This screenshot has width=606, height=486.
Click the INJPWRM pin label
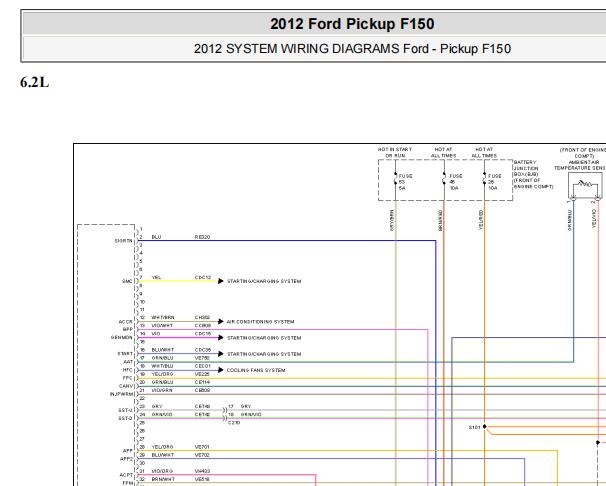click(121, 394)
